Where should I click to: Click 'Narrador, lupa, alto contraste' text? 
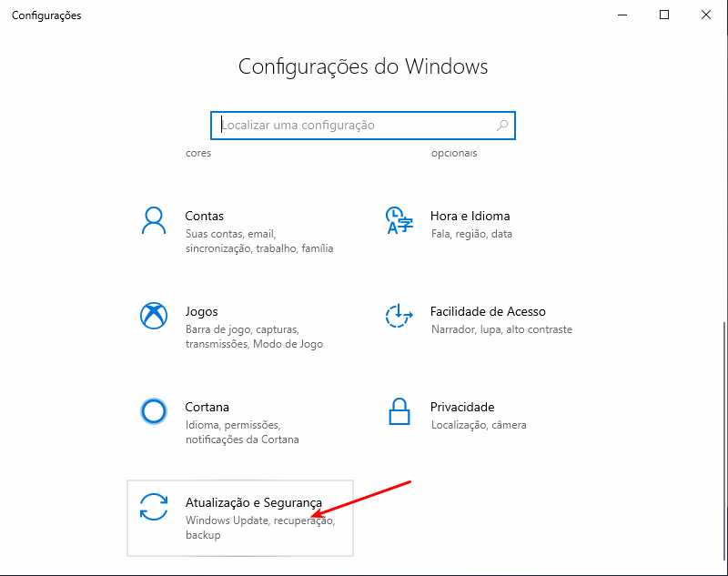click(x=502, y=329)
